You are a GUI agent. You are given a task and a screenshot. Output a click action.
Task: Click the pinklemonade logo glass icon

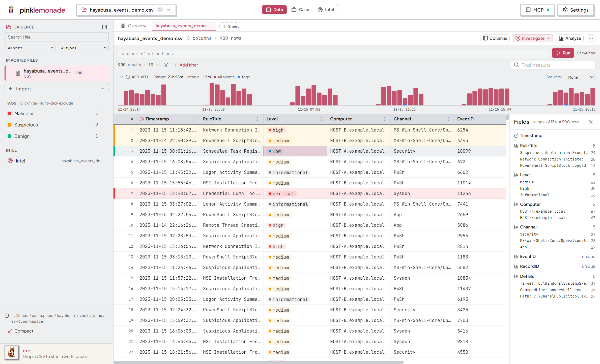point(11,10)
